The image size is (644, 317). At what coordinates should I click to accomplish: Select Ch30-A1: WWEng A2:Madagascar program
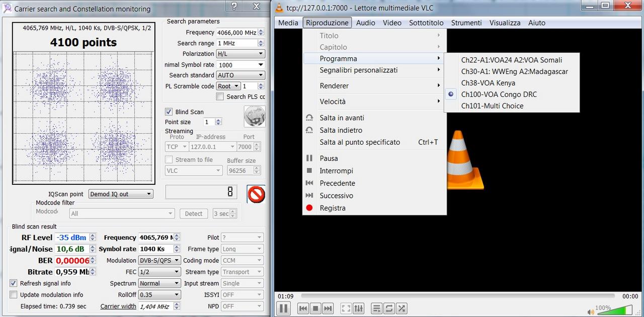(x=512, y=71)
